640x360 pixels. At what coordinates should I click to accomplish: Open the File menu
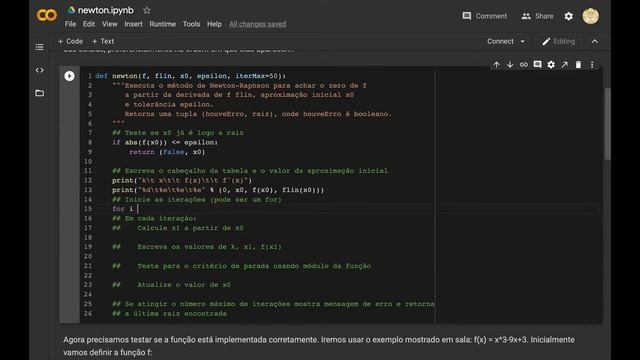(70, 24)
